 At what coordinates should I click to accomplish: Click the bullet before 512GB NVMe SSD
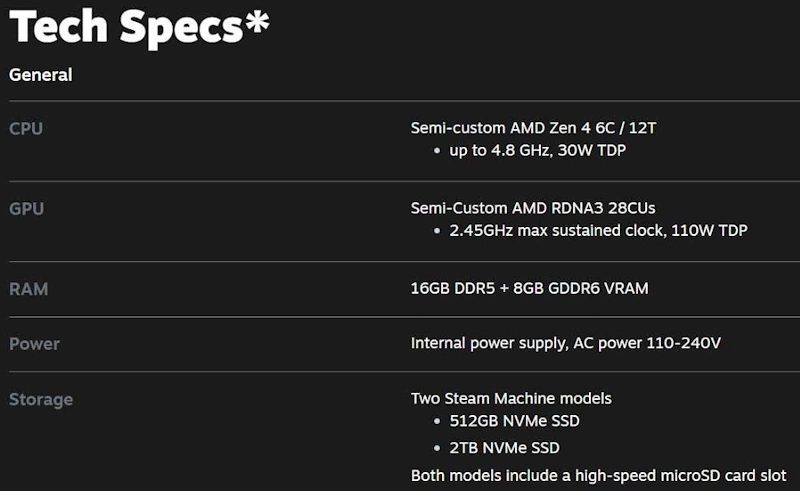click(x=438, y=422)
